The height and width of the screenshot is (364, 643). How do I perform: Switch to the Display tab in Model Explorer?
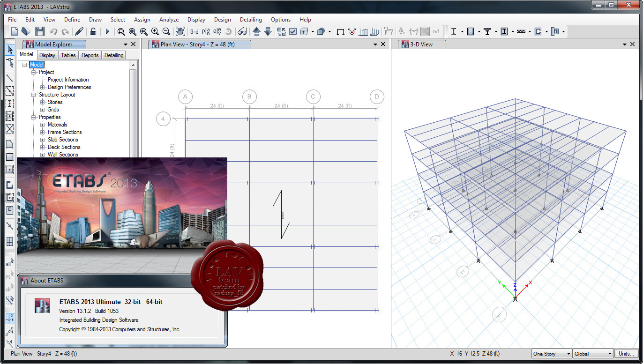point(47,55)
